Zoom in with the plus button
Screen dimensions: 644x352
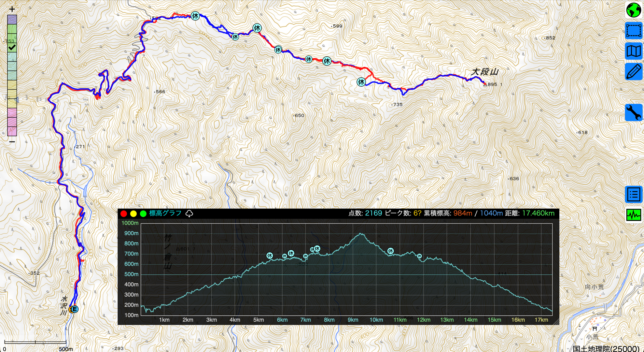[x=12, y=9]
